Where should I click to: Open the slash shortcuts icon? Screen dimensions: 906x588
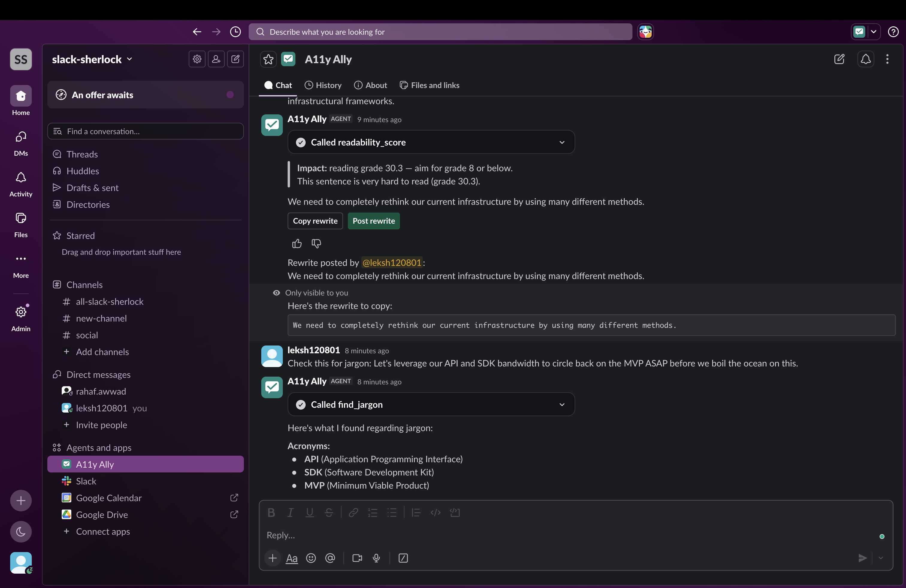(403, 558)
